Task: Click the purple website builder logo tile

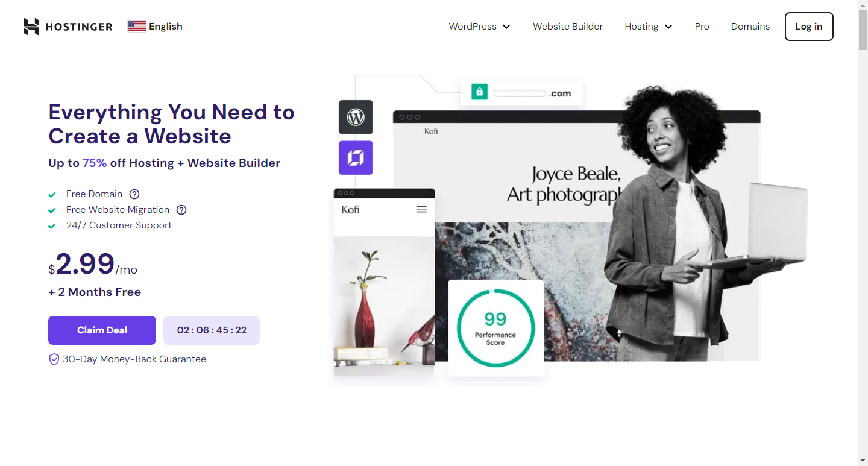Action: (x=356, y=158)
